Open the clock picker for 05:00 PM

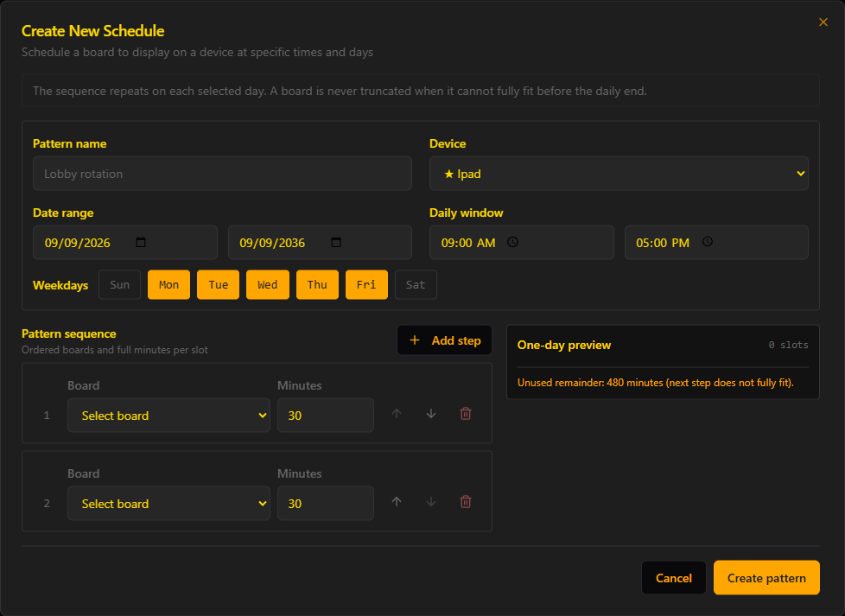coord(708,242)
